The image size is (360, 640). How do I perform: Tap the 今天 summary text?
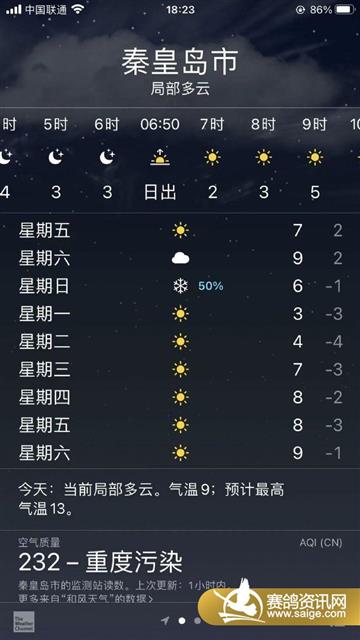(x=151, y=500)
